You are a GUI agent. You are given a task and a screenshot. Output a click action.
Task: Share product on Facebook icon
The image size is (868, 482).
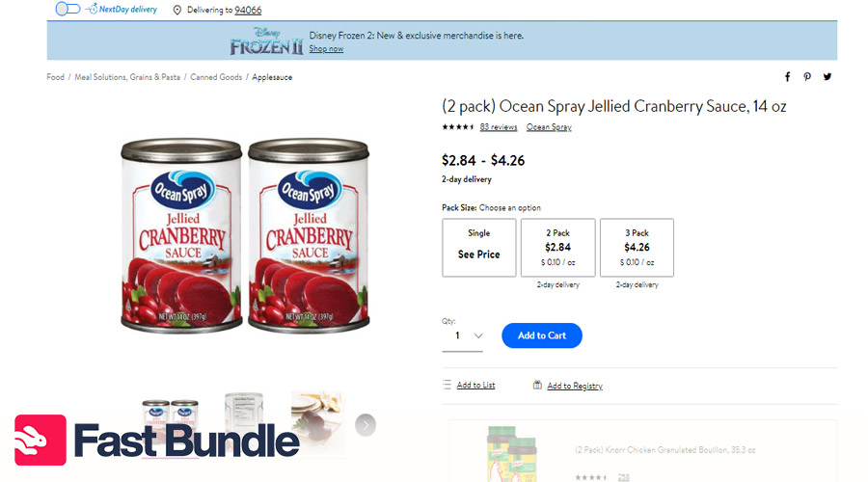coord(787,77)
